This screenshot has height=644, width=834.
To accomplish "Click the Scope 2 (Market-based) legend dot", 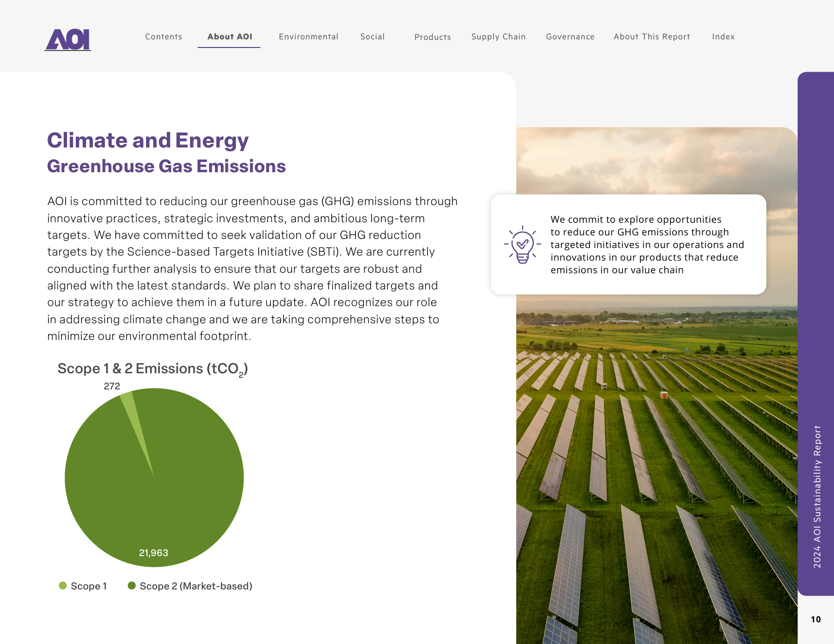I will (132, 585).
